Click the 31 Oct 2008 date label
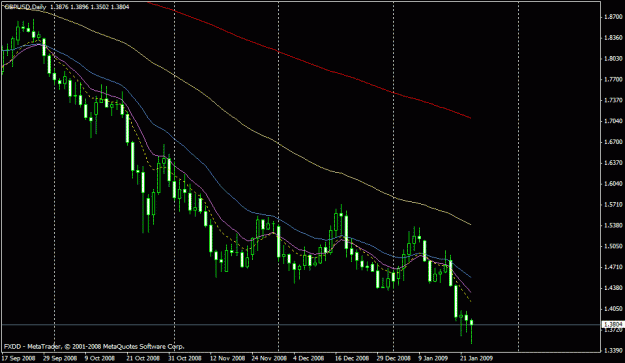The width and height of the screenshot is (625, 363). tap(185, 358)
